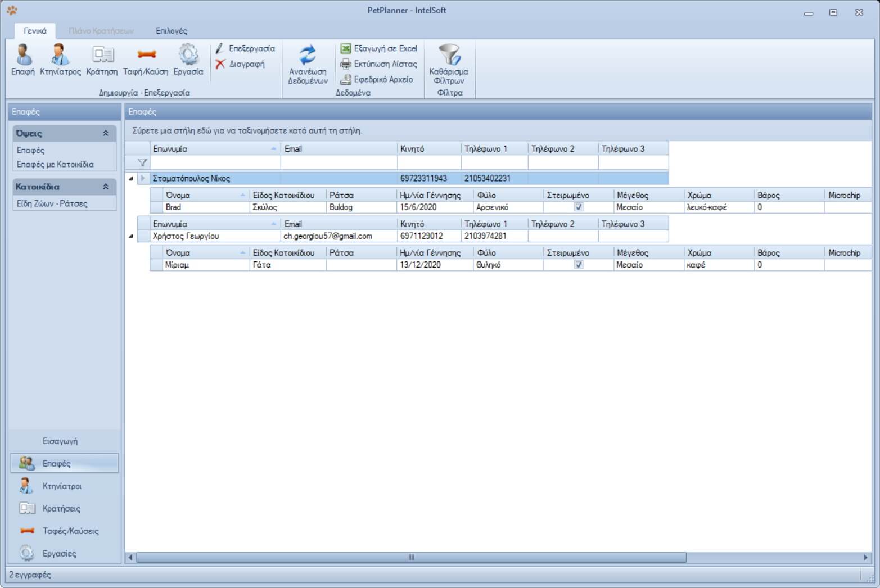Viewport: 880px width, 588px height.
Task: Go to Κτηνίατροι in the navigation pane
Action: [62, 486]
